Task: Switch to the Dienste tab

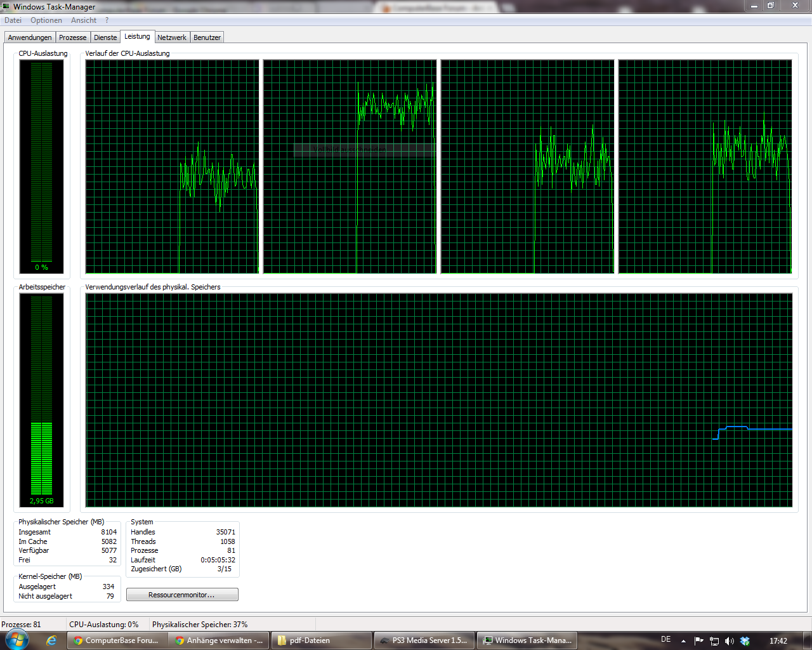Action: 105,37
